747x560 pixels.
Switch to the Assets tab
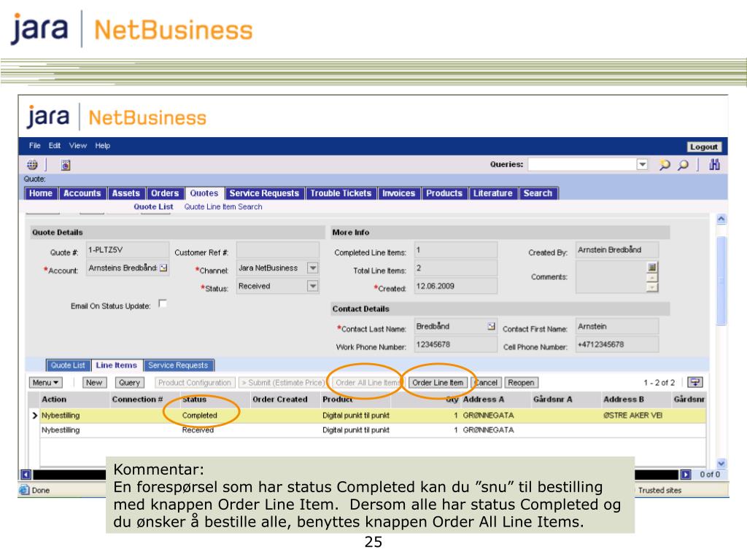pos(125,193)
